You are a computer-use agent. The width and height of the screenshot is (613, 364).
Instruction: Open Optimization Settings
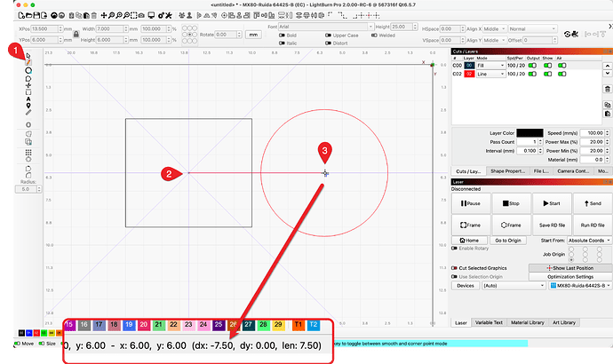(570, 276)
